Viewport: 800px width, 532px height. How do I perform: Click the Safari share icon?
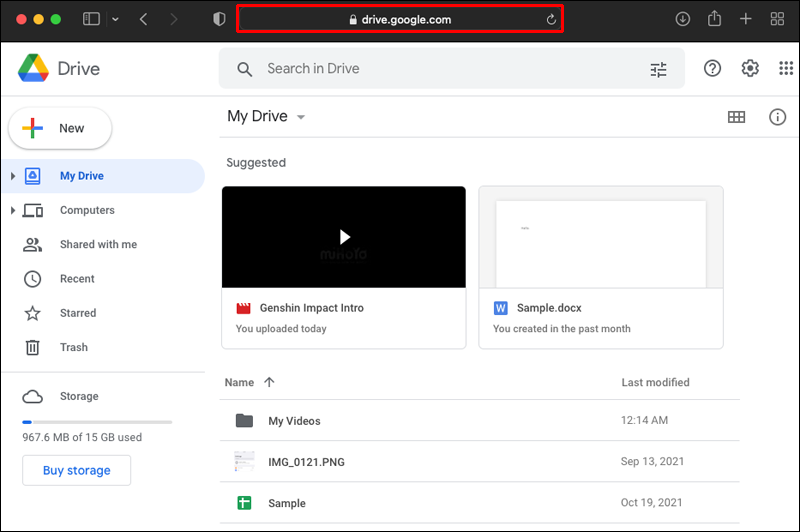pos(714,19)
